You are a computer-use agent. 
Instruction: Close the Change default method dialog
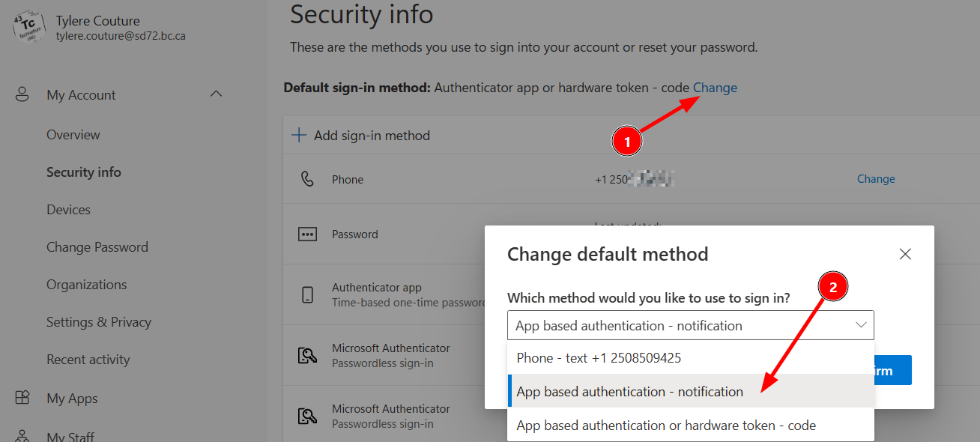[x=905, y=254]
